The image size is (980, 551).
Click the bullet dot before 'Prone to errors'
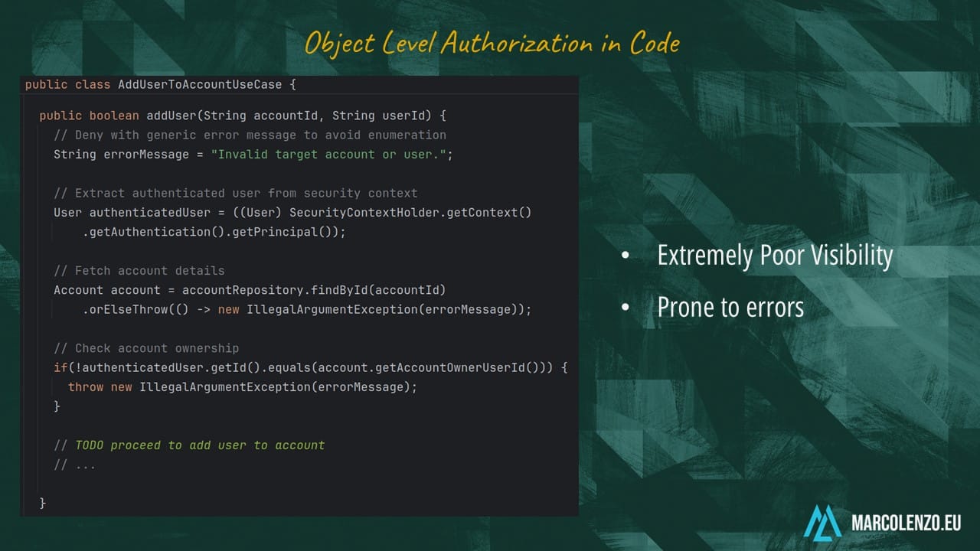[626, 308]
